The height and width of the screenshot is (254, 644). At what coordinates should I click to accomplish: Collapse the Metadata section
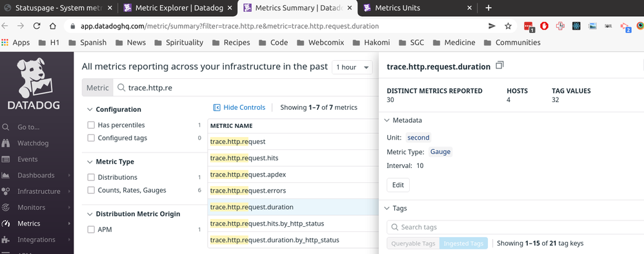click(x=387, y=120)
